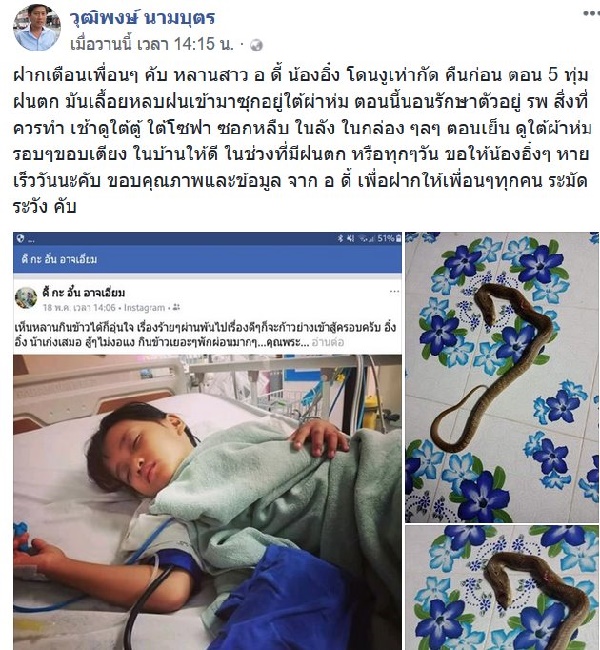Click the shield icon in phone status bar

click(21, 238)
